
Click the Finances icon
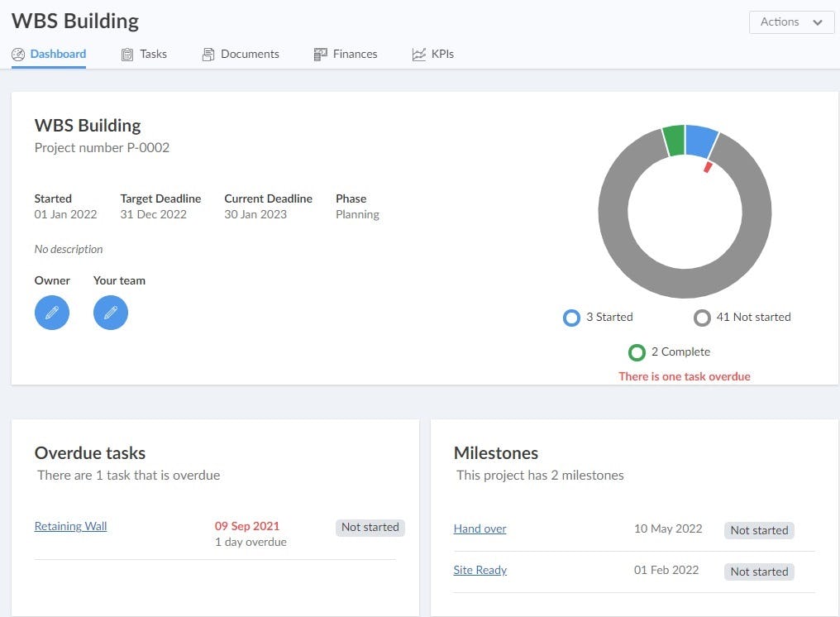(321, 55)
